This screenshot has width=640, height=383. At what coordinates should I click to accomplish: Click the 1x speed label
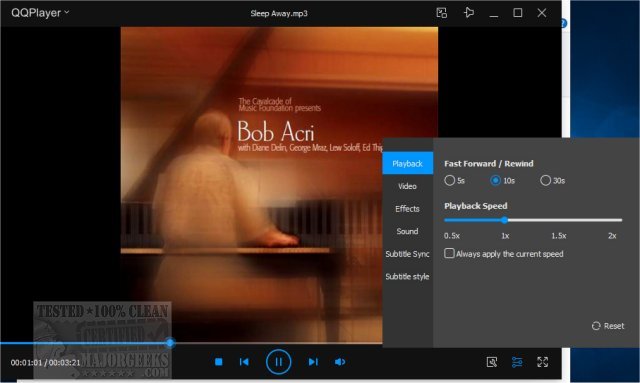coord(505,236)
